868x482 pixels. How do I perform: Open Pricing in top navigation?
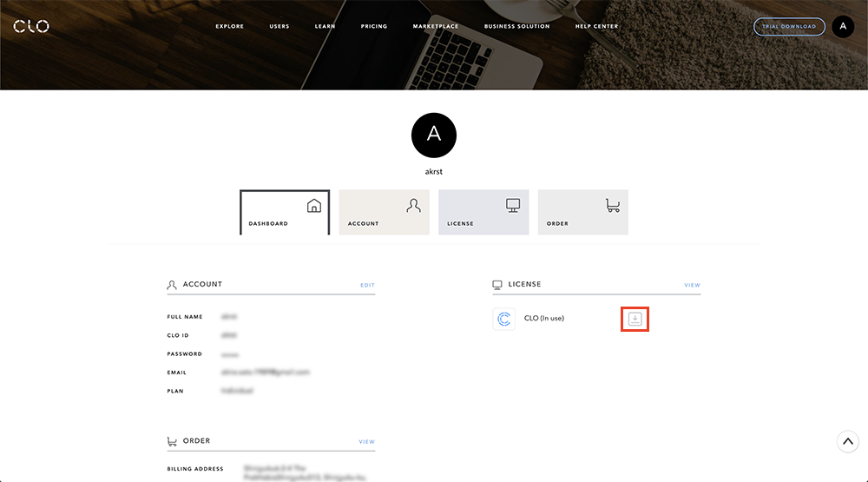pos(374,26)
